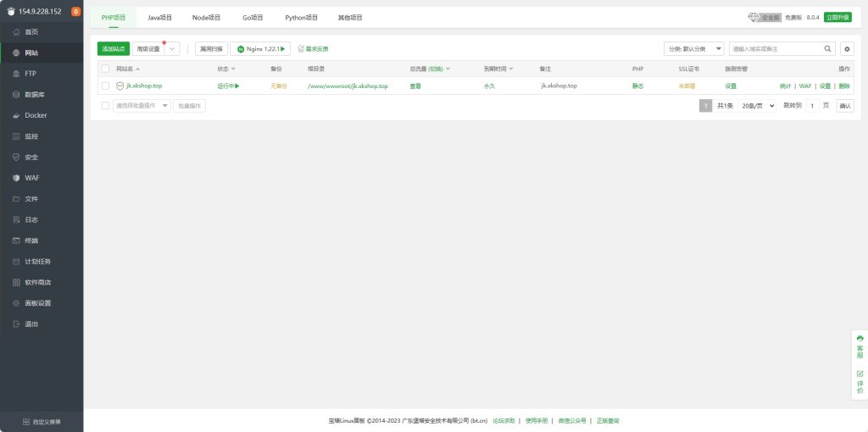Screen dimensions: 868x432
Task: Open 日志 logs in the sidebar
Action: click(42, 219)
